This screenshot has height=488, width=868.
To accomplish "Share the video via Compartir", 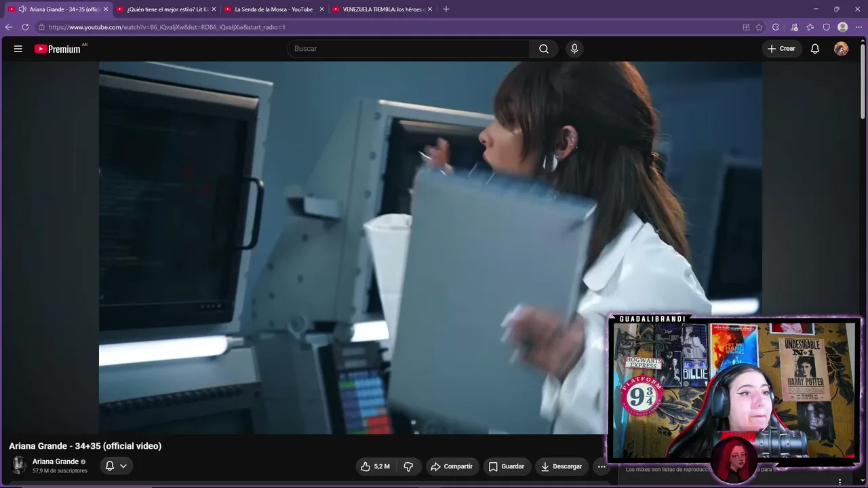I will 452,466.
